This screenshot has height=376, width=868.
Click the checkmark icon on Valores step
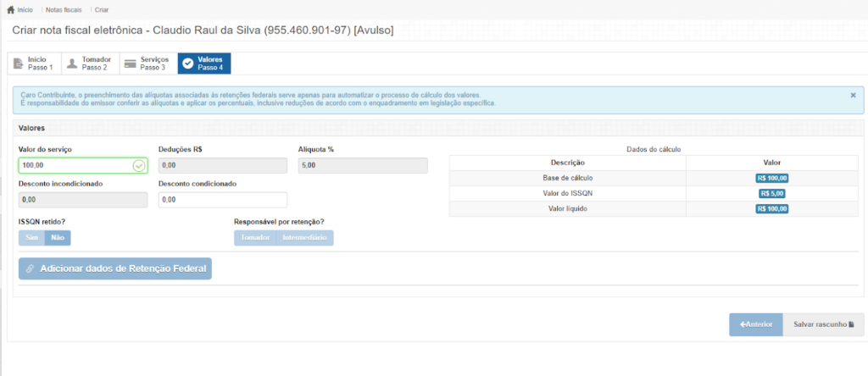click(x=186, y=64)
